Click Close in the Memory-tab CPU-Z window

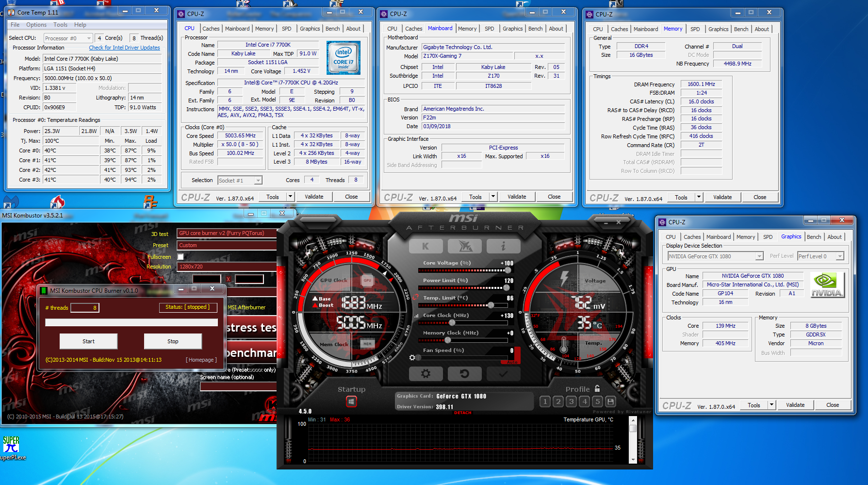pos(760,197)
